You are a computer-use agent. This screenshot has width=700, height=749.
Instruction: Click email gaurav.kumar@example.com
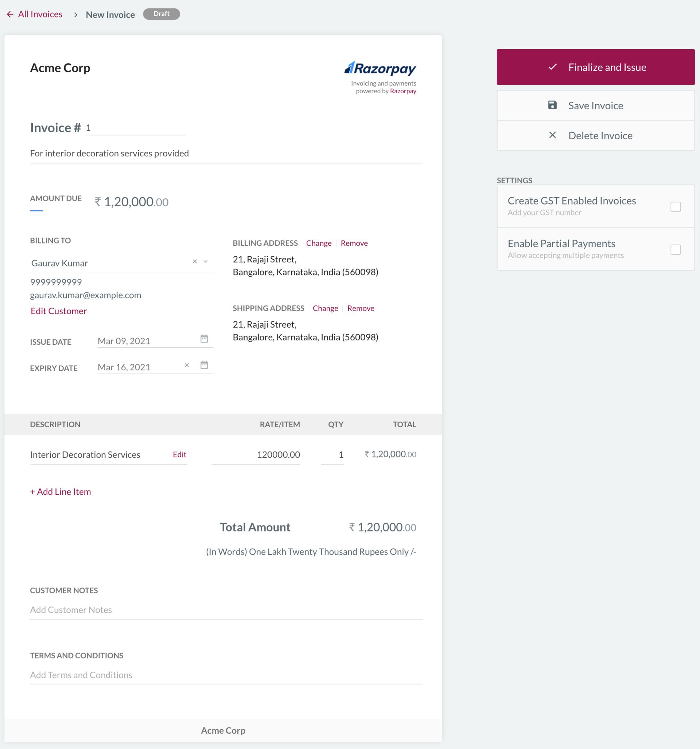[x=86, y=295]
